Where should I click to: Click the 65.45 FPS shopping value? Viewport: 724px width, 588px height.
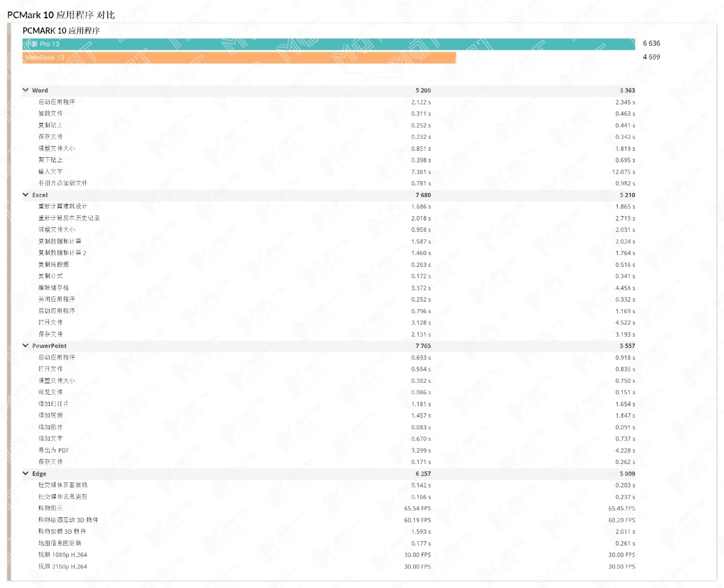[622, 509]
